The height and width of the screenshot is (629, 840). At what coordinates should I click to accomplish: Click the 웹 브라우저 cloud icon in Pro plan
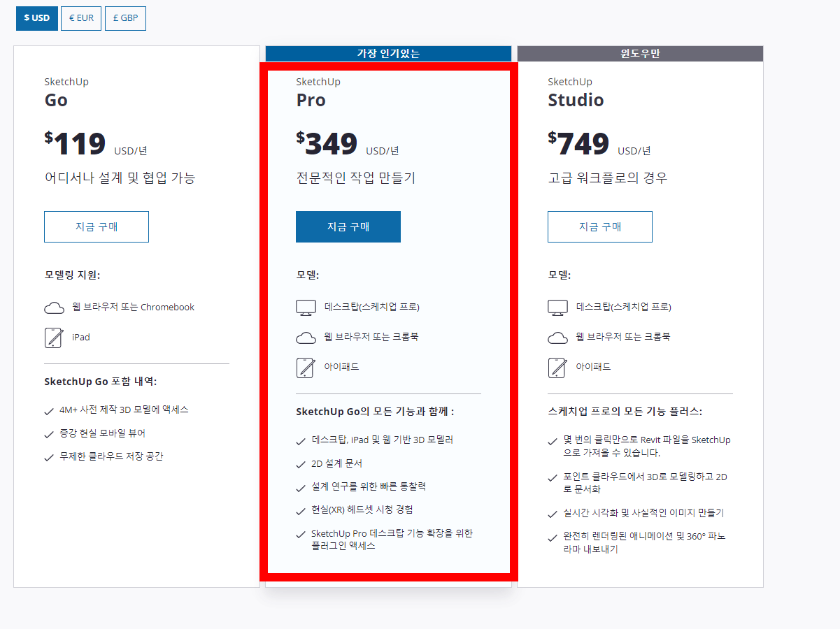click(306, 337)
